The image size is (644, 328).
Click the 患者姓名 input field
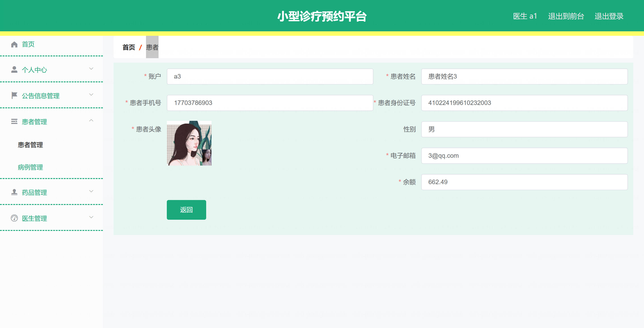[x=524, y=77]
